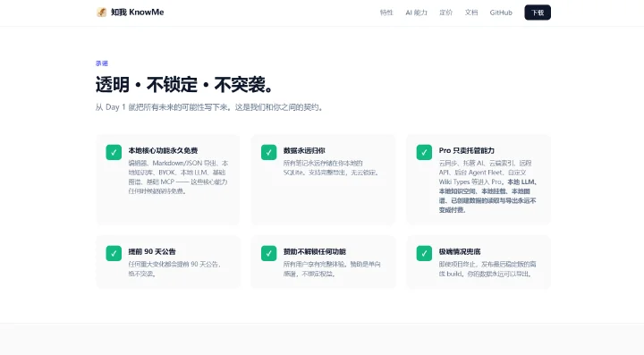Click the description mentioning build

[x=487, y=269]
